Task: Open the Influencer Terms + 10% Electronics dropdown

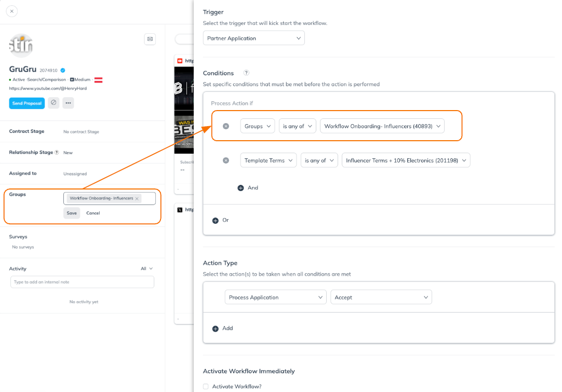Action: click(x=406, y=160)
